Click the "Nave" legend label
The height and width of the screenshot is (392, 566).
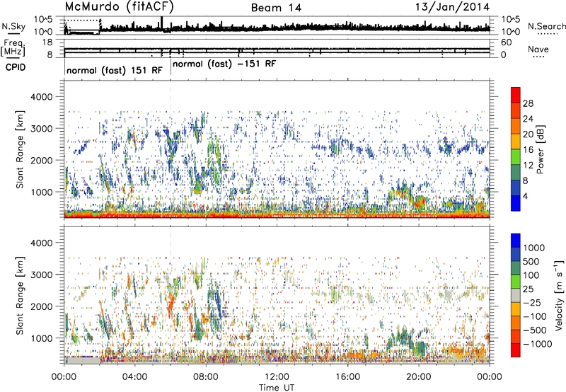click(x=538, y=50)
